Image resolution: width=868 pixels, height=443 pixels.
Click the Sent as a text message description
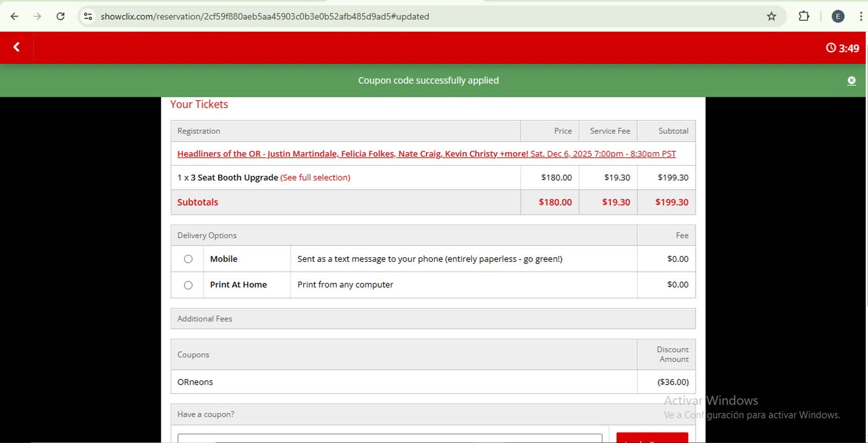(x=430, y=259)
